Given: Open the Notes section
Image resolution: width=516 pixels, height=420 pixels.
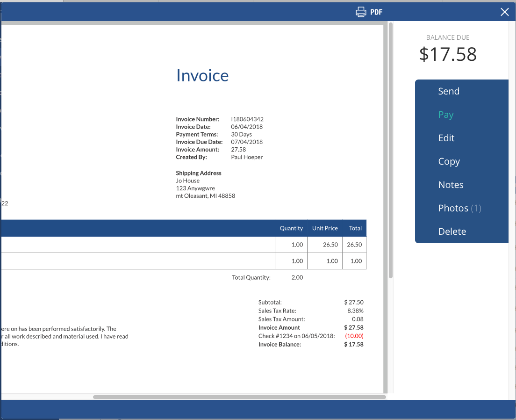Looking at the screenshot, I should pos(451,185).
